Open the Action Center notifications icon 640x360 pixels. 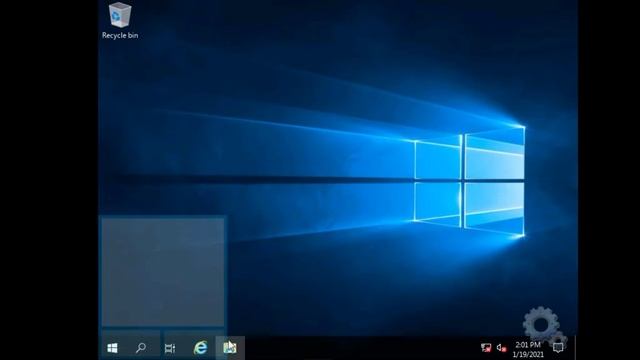558,348
